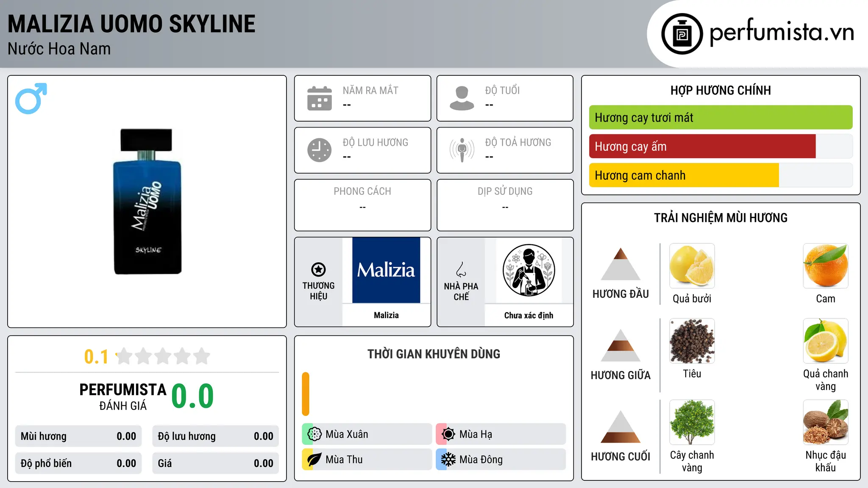
Task: Click the Phong cách info card
Action: pyautogui.click(x=362, y=205)
